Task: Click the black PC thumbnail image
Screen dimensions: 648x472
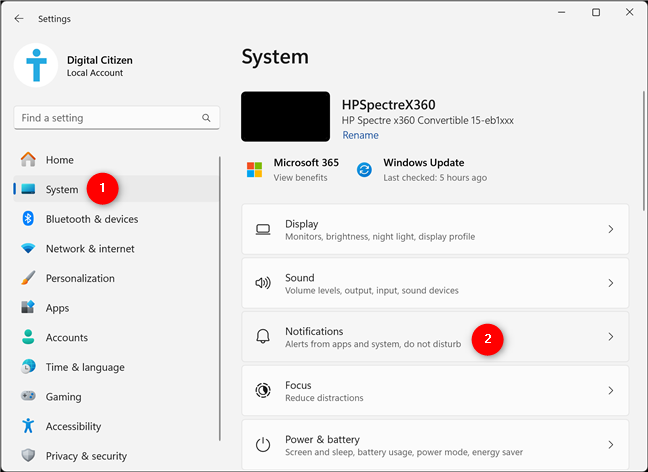Action: 286,117
